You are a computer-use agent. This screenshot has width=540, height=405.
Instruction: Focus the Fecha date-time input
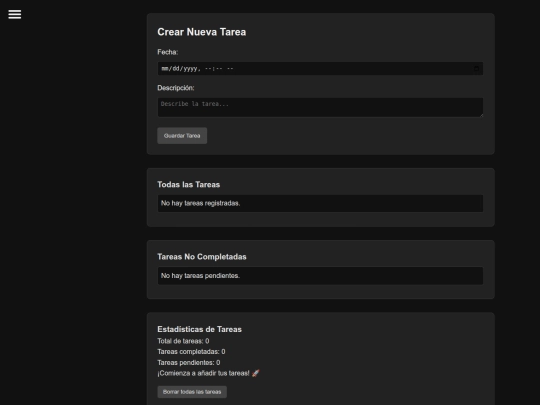pos(320,69)
